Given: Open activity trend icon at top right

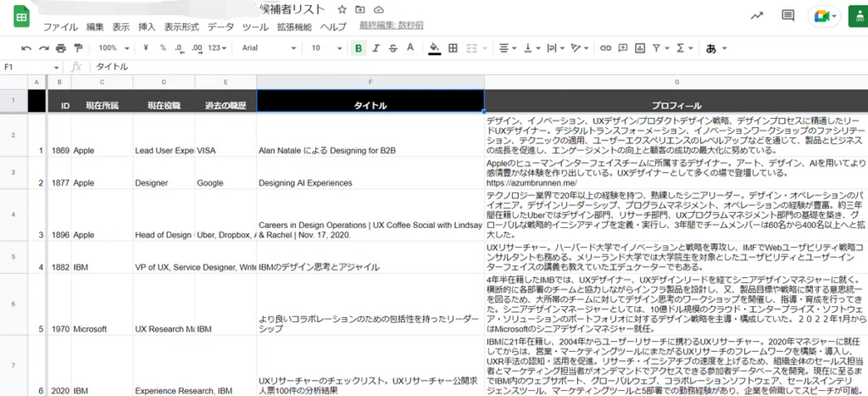Looking at the screenshot, I should 756,15.
